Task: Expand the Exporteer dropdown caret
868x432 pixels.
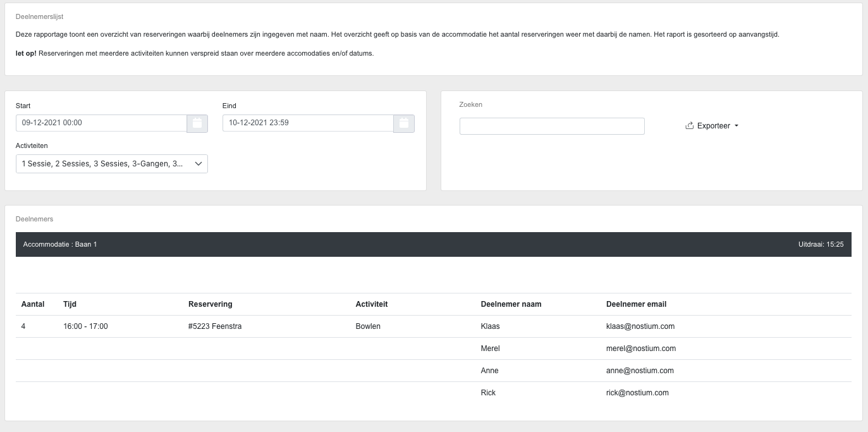Action: pyautogui.click(x=737, y=126)
